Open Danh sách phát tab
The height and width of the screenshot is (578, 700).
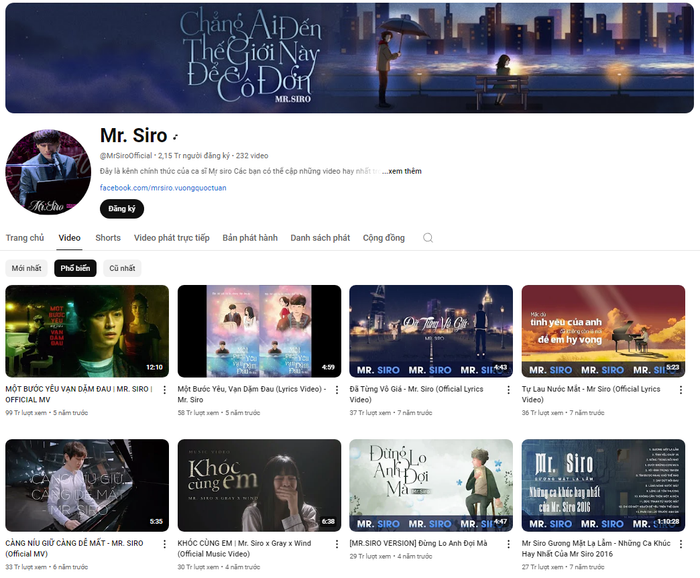(320, 238)
